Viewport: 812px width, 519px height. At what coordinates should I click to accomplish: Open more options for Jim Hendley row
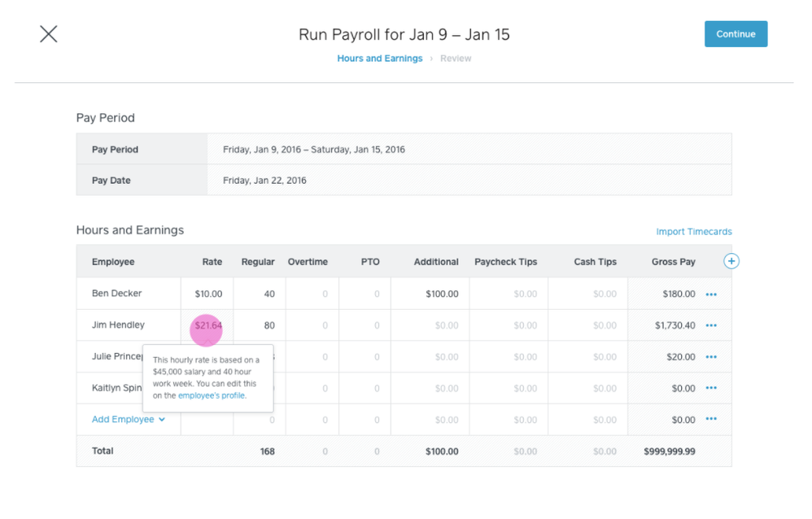tap(711, 325)
